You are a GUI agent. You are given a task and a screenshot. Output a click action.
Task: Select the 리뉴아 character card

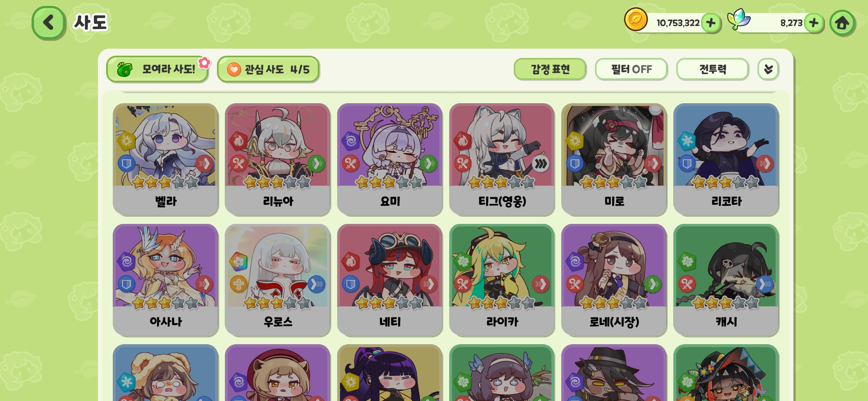277,159
